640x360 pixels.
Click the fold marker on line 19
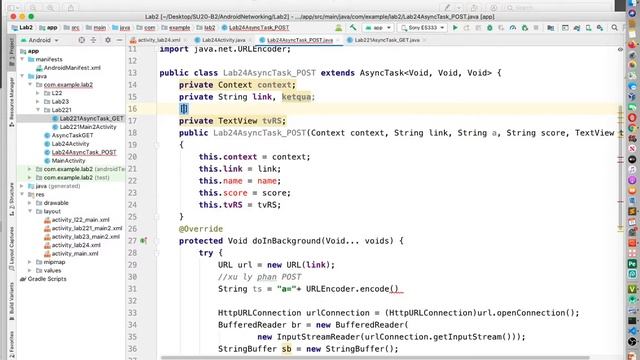click(157, 145)
